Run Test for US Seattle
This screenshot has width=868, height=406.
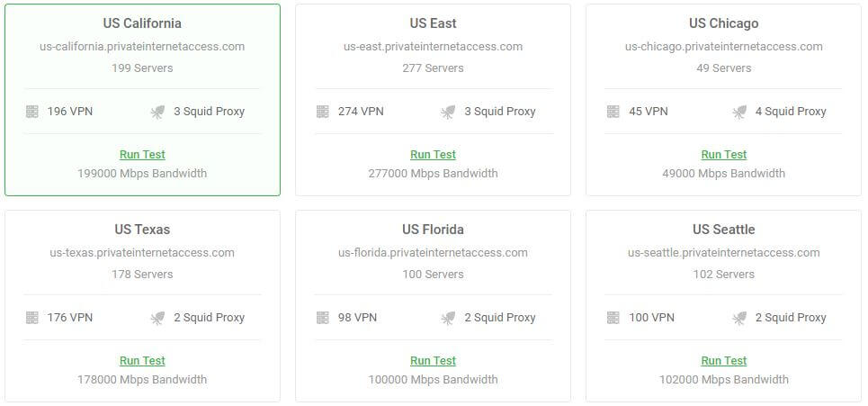coord(724,361)
